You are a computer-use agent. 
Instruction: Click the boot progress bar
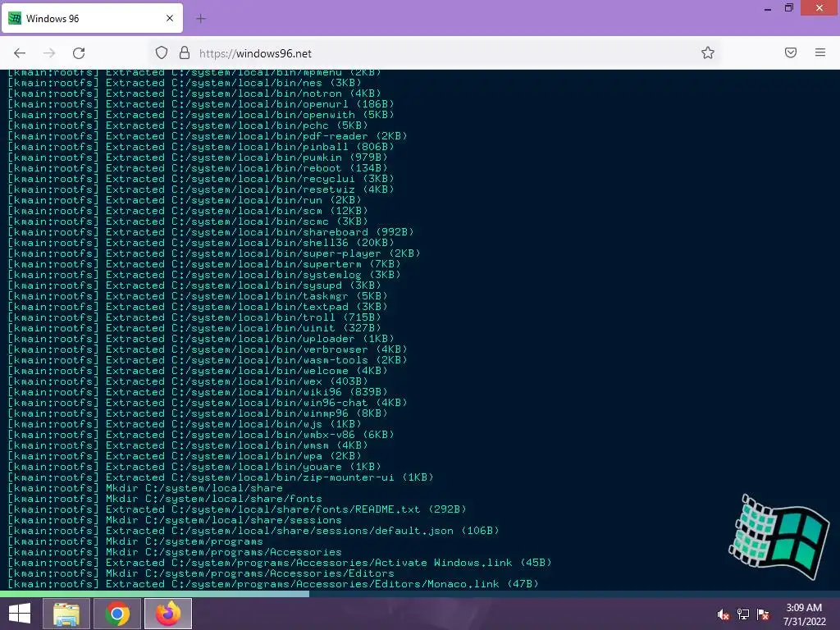[x=420, y=594]
